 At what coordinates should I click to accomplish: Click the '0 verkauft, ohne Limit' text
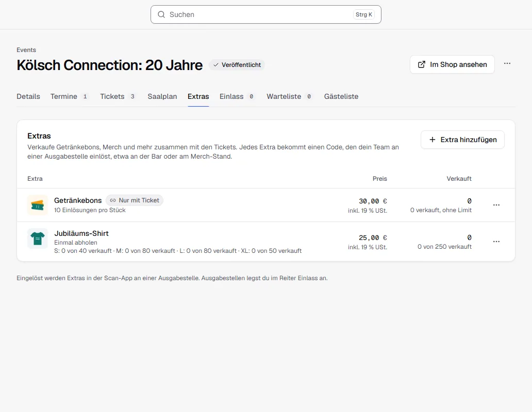pos(441,210)
